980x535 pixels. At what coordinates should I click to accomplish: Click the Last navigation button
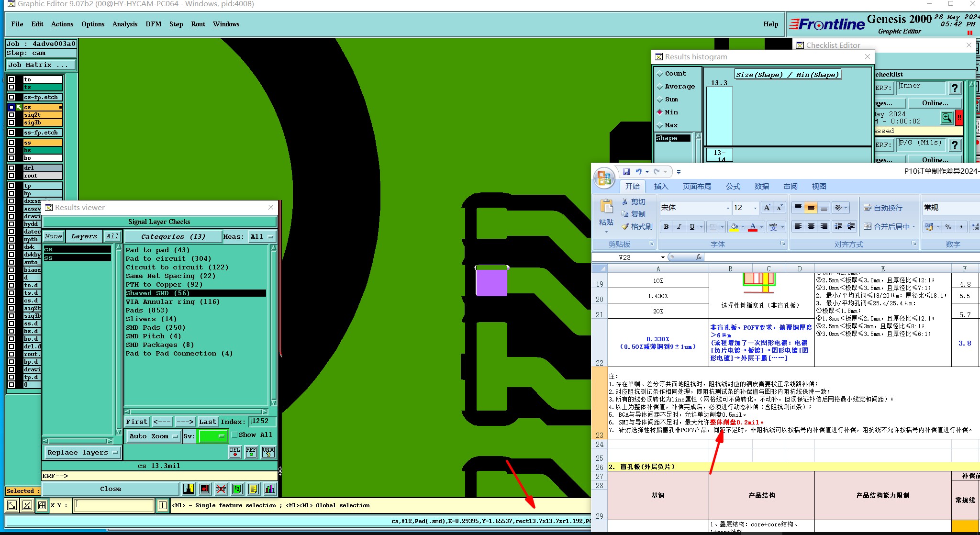tap(208, 422)
